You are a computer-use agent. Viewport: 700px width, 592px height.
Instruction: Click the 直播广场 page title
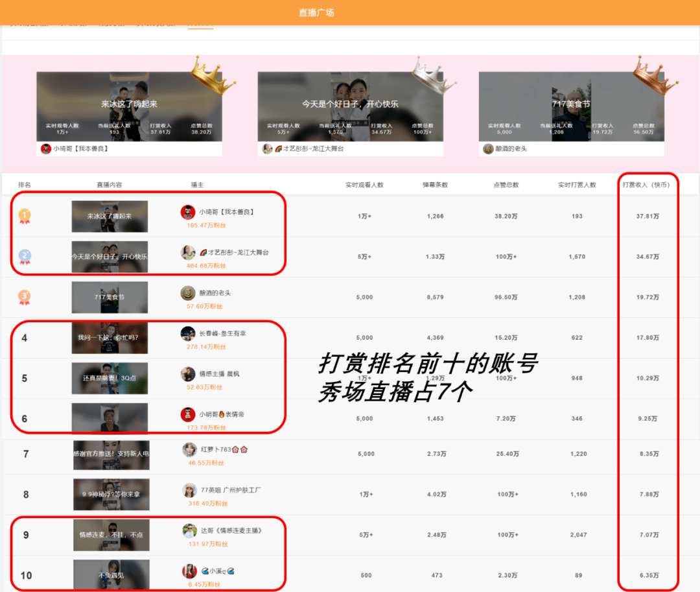[316, 12]
